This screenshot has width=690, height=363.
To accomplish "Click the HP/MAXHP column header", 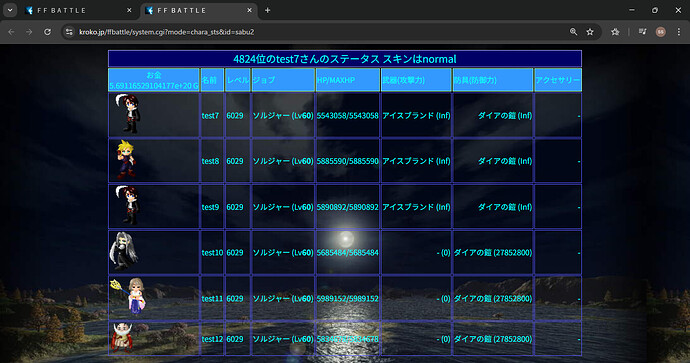I will (x=348, y=80).
